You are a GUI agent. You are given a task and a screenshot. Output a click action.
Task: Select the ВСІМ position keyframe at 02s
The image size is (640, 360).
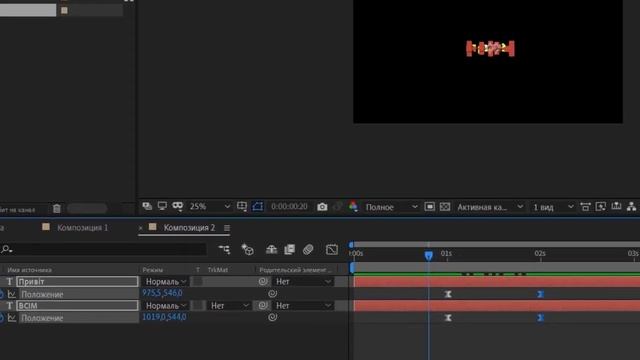pos(540,318)
